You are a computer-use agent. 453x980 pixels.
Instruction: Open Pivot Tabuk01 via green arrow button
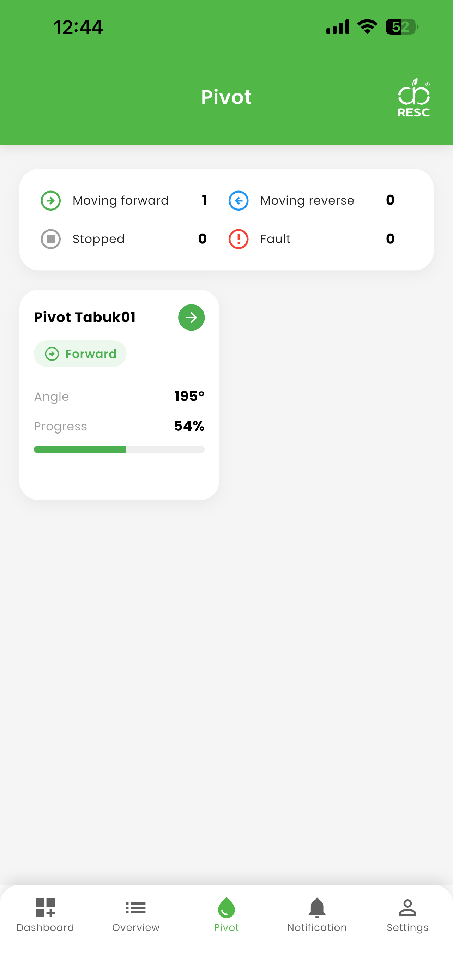coord(191,317)
